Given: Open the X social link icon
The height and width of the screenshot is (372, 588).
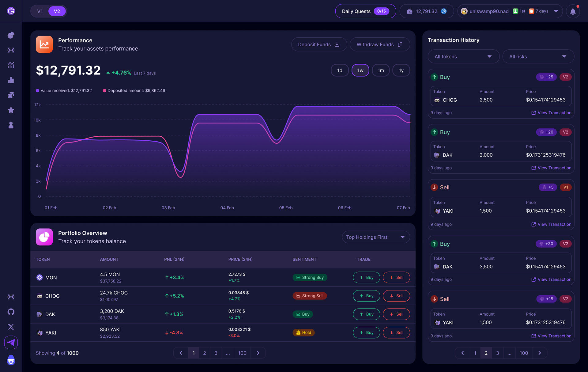Looking at the screenshot, I should coord(11,327).
